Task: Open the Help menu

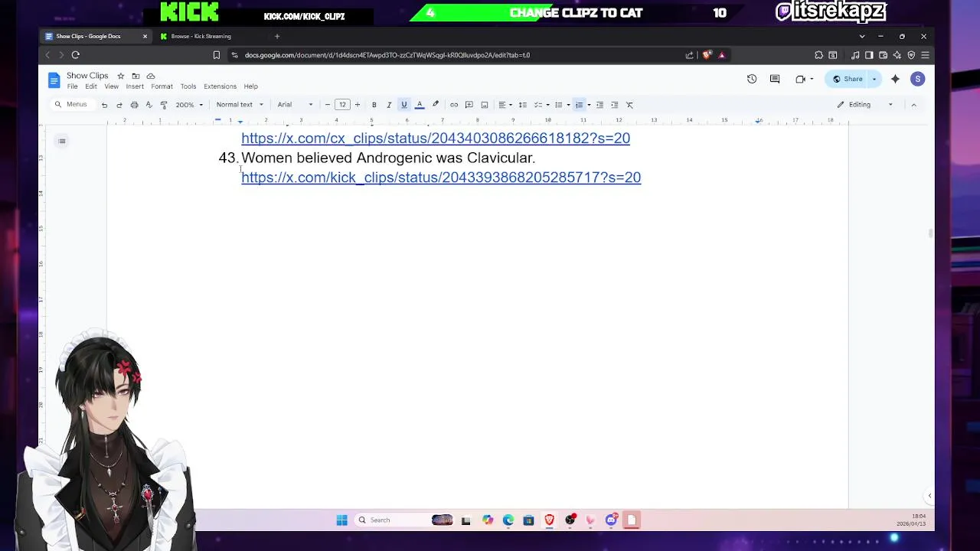Action: (250, 86)
